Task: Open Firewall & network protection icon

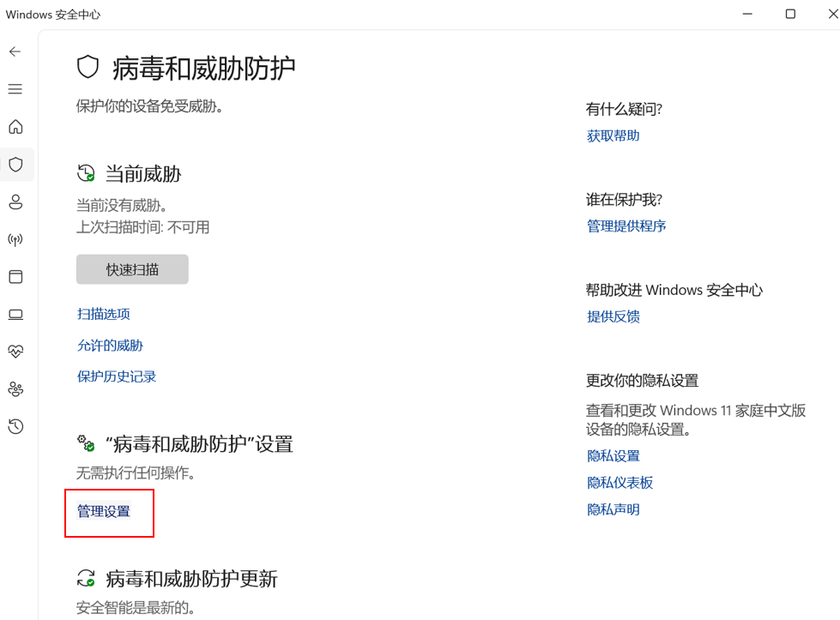Action: 15,239
